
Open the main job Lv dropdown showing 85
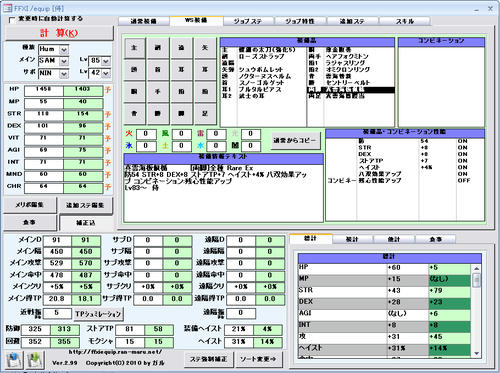tap(106, 61)
